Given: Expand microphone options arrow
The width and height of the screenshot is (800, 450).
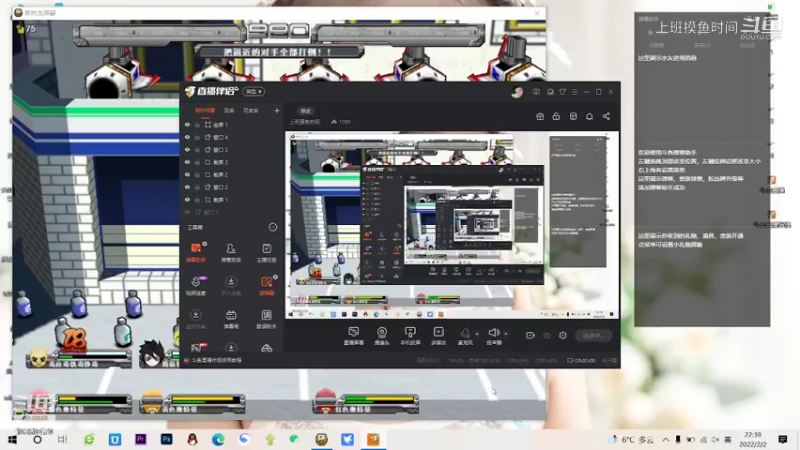Looking at the screenshot, I should coord(477,334).
